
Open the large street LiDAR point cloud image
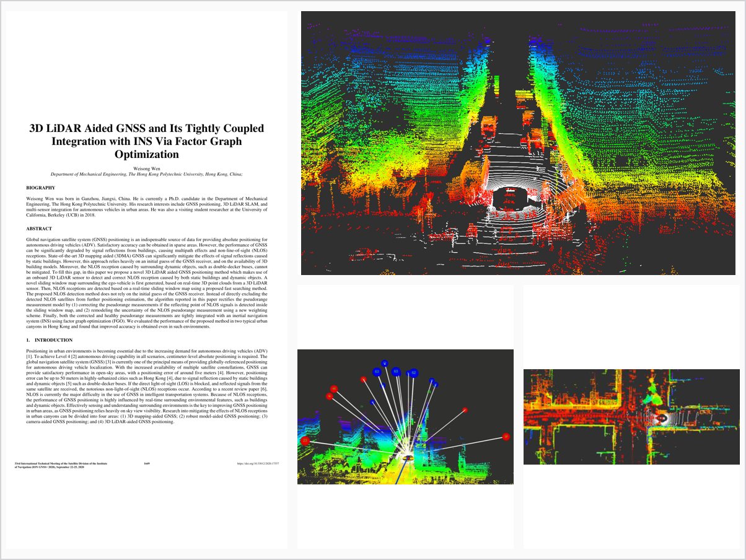click(518, 142)
